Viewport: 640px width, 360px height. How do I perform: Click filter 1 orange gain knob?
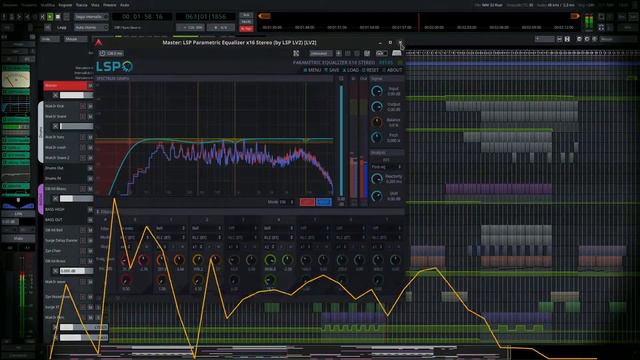click(179, 260)
